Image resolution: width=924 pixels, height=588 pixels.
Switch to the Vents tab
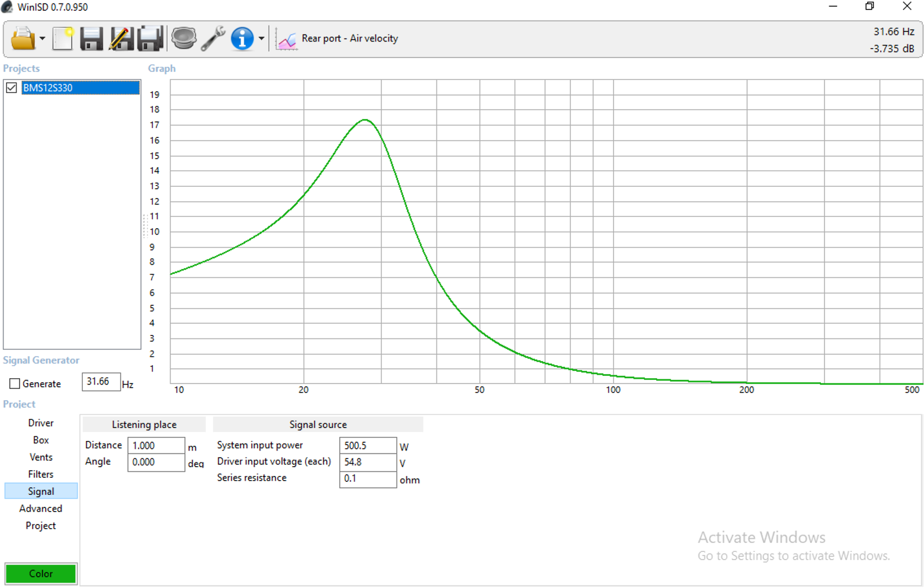[x=41, y=458]
